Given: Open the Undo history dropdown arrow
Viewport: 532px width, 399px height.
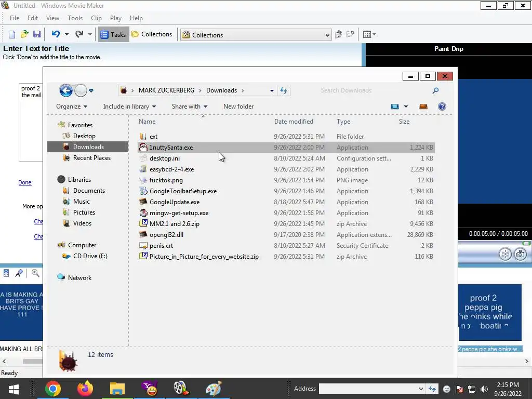Looking at the screenshot, I should pyautogui.click(x=66, y=34).
